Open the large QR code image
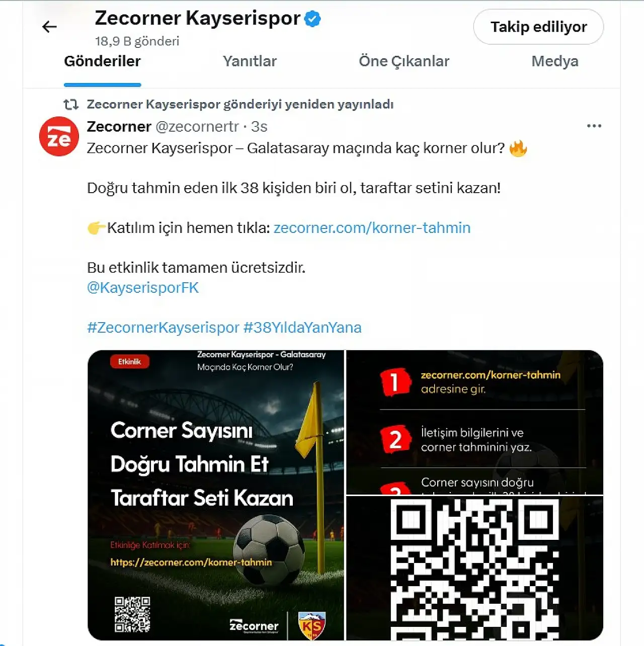Viewport: 644px width, 646px height. click(474, 568)
